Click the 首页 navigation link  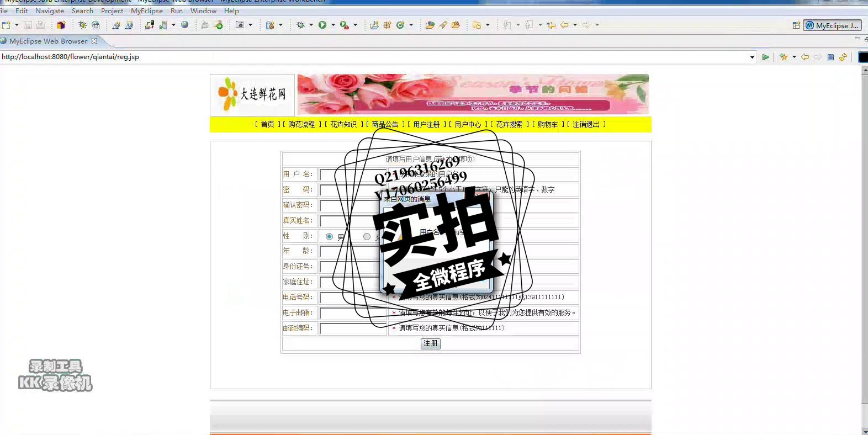(x=267, y=124)
